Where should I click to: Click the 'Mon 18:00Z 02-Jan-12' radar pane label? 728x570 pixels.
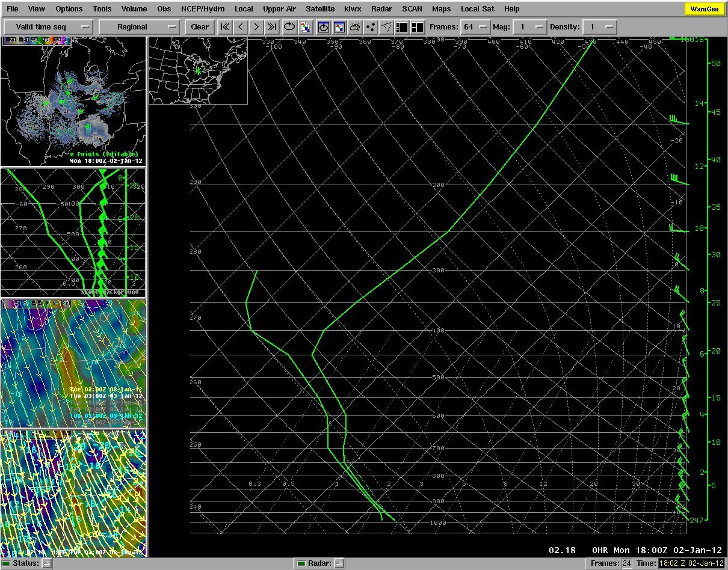click(106, 161)
